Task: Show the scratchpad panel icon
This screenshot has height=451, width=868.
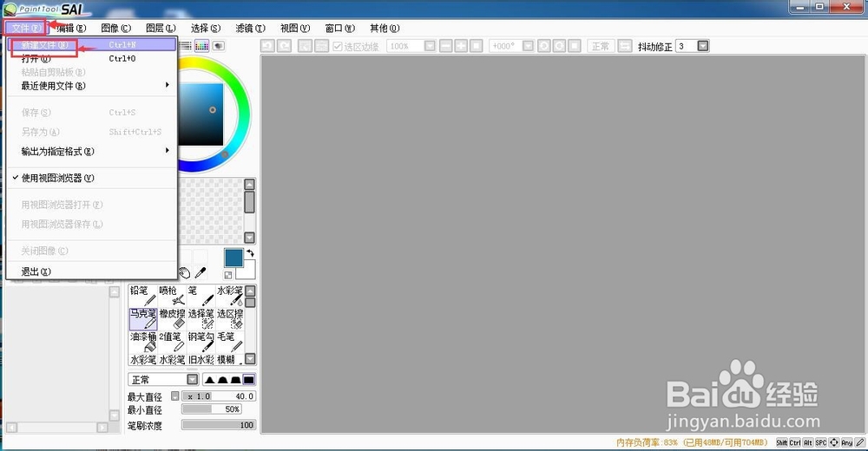Action: click(x=219, y=46)
